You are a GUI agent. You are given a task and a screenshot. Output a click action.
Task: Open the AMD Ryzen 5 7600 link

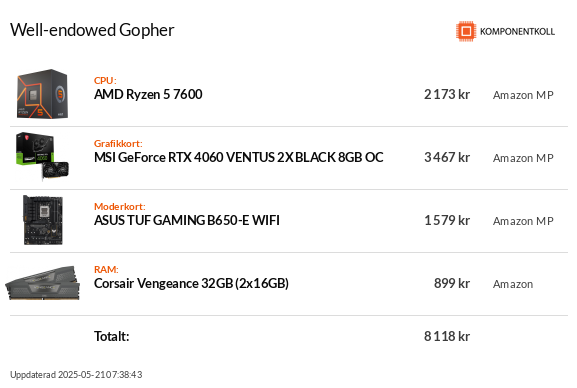point(148,95)
